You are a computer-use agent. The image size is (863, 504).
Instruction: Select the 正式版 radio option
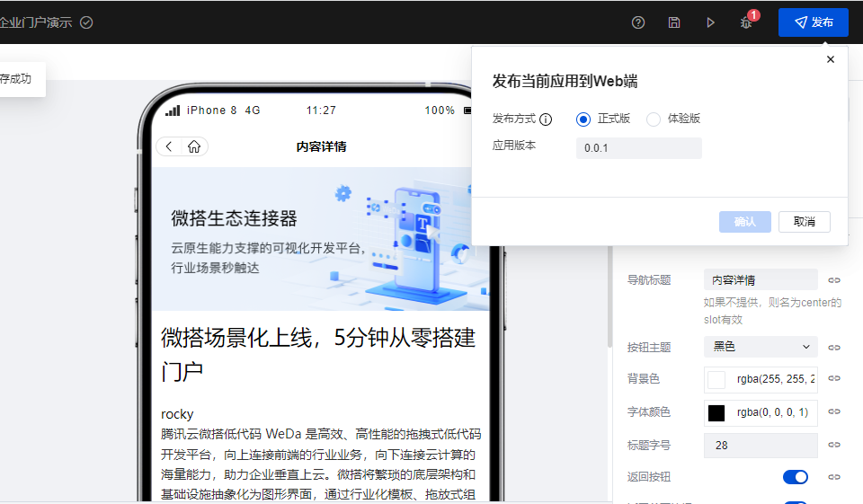click(x=583, y=119)
